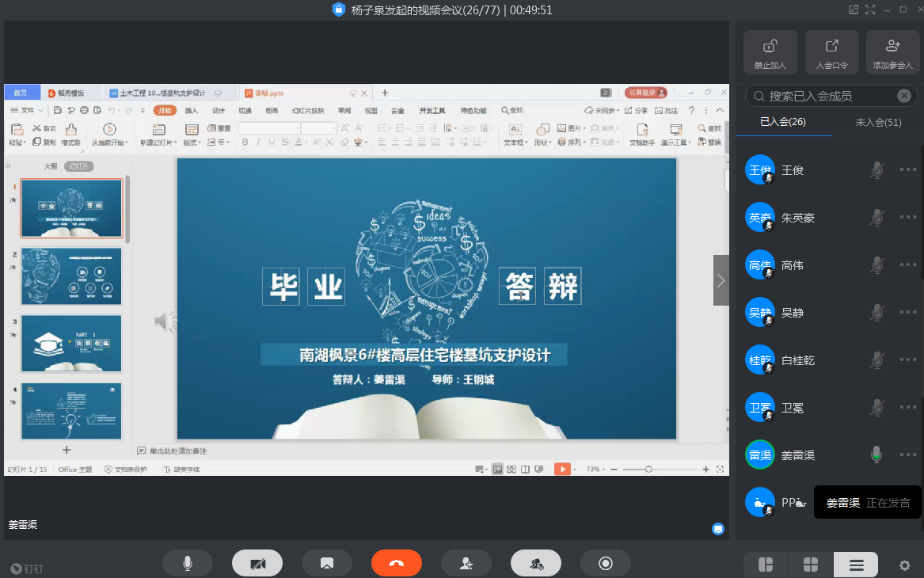The image size is (924, 578).
Task: Open meeting settings gear icon
Action: tap(904, 565)
